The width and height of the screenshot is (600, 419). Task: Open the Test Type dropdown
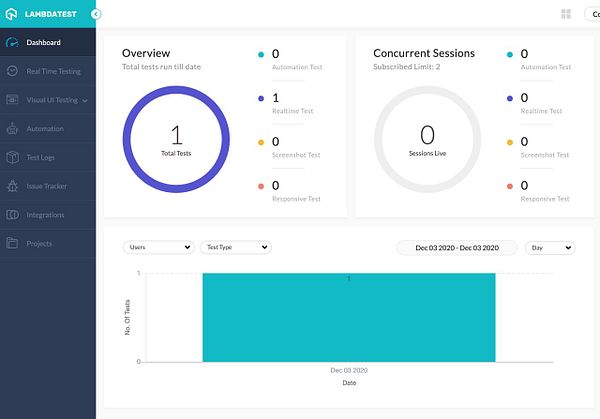click(x=236, y=247)
